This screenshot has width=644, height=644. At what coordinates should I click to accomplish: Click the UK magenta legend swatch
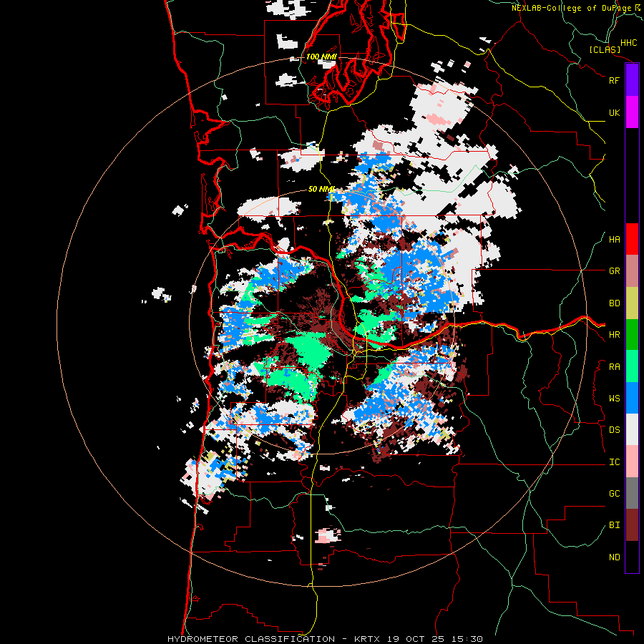(x=632, y=112)
